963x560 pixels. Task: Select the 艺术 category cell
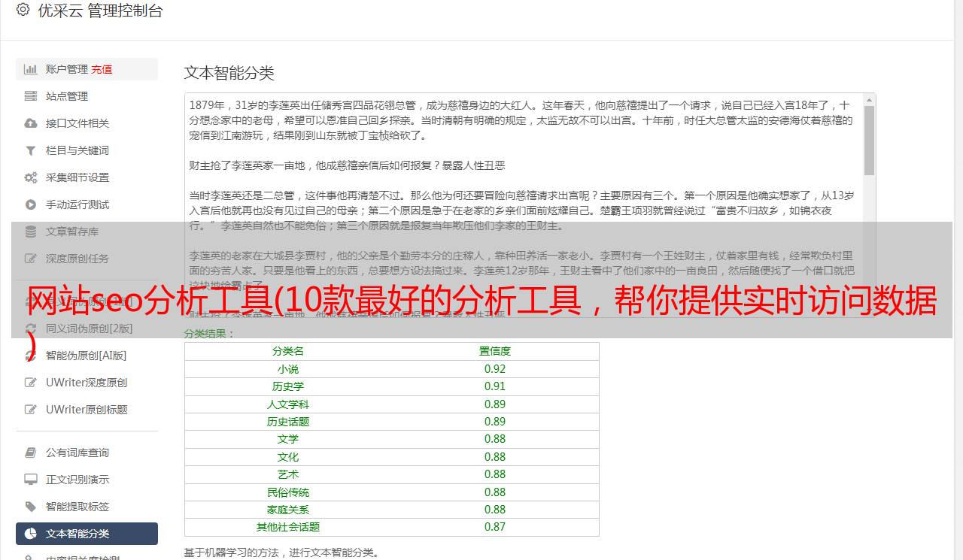click(288, 474)
